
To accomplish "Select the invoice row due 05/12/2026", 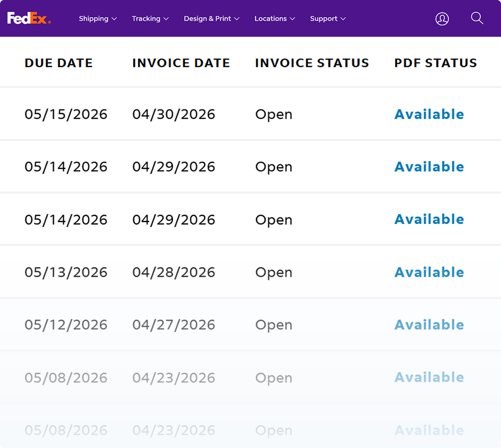I will click(250, 324).
